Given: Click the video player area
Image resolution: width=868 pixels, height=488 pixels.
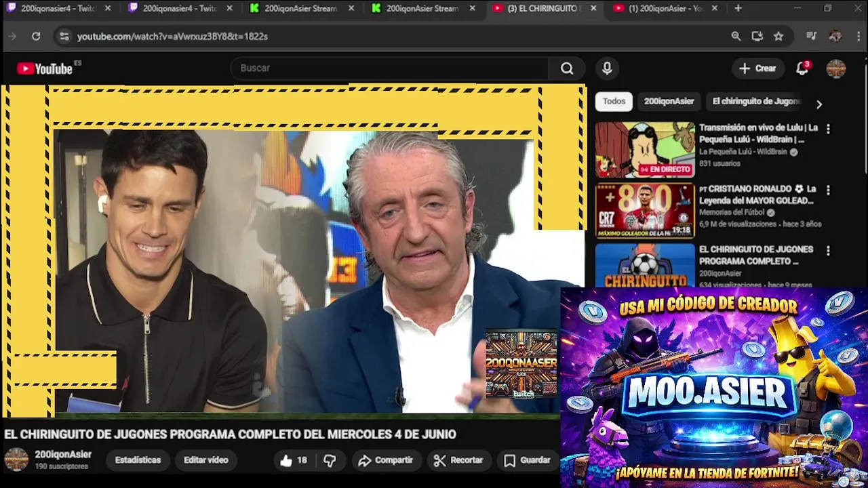Looking at the screenshot, I should [293, 251].
